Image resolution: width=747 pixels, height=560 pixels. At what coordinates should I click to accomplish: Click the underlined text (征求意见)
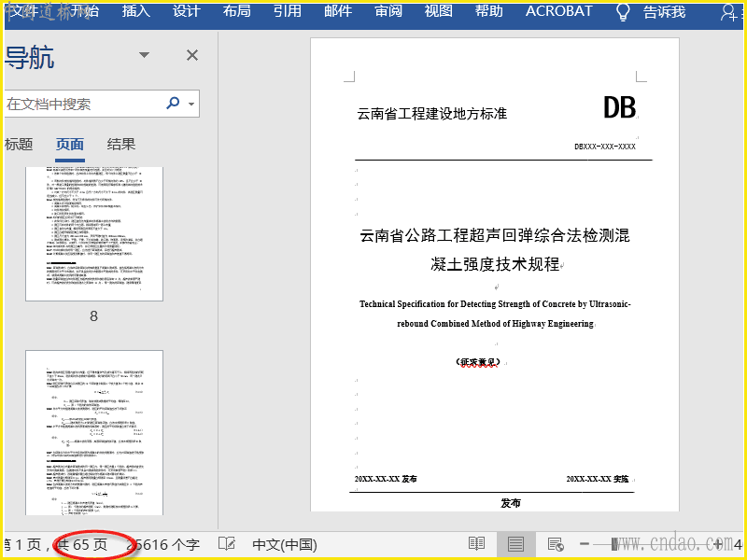pyautogui.click(x=478, y=362)
